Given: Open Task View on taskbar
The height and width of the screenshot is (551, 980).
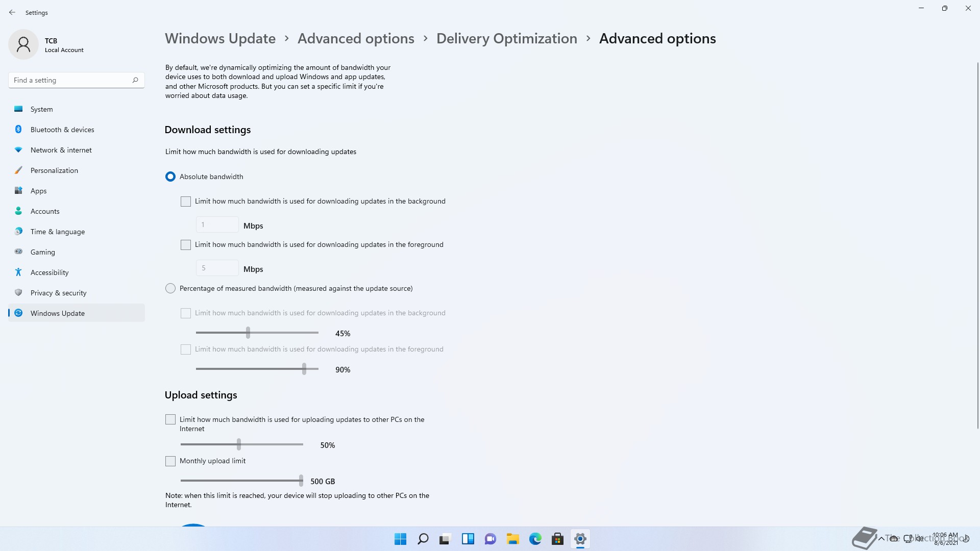Looking at the screenshot, I should click(446, 539).
